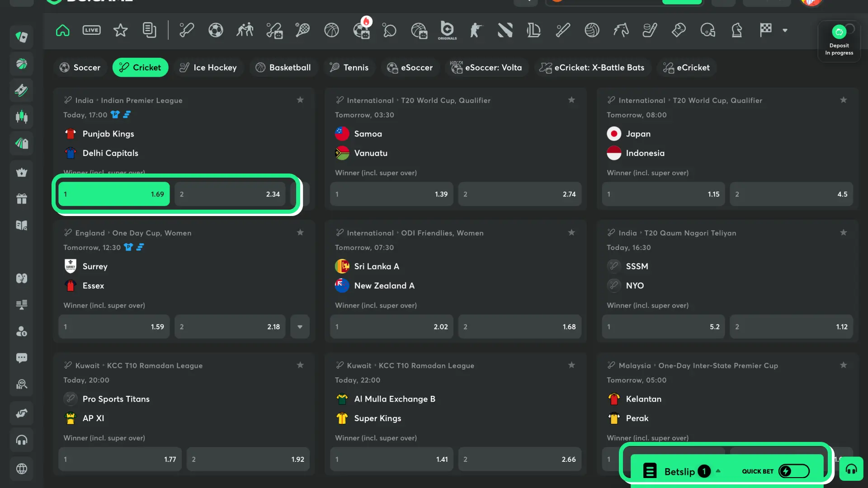The height and width of the screenshot is (488, 868).
Task: Favorite the Japan vs Indonesia match
Action: pyautogui.click(x=844, y=100)
